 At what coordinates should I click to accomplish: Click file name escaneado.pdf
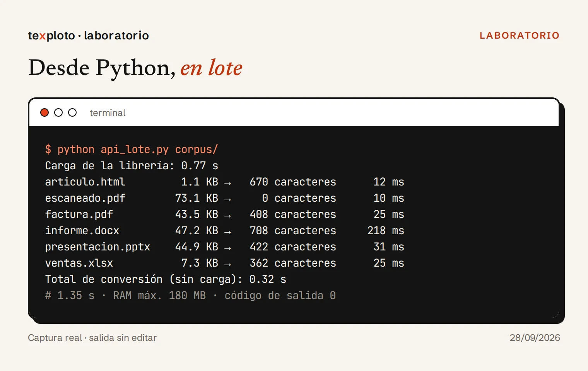[85, 198]
